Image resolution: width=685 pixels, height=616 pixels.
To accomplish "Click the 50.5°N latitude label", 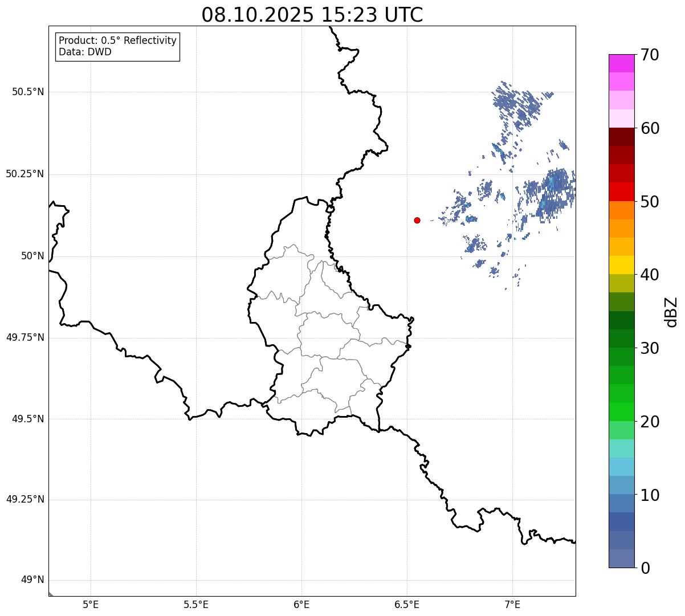I will pos(28,92).
